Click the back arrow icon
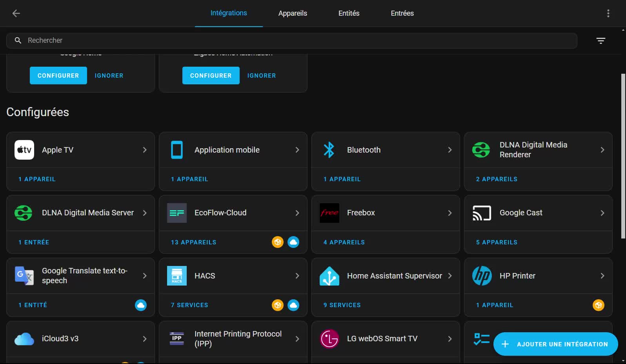Image resolution: width=626 pixels, height=364 pixels. pos(16,13)
